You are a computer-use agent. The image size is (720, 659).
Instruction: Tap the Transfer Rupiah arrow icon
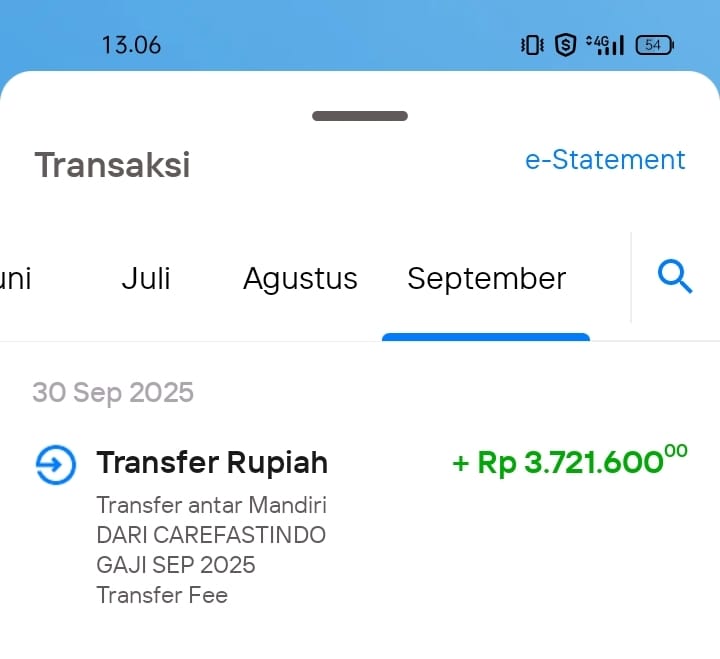tap(55, 465)
